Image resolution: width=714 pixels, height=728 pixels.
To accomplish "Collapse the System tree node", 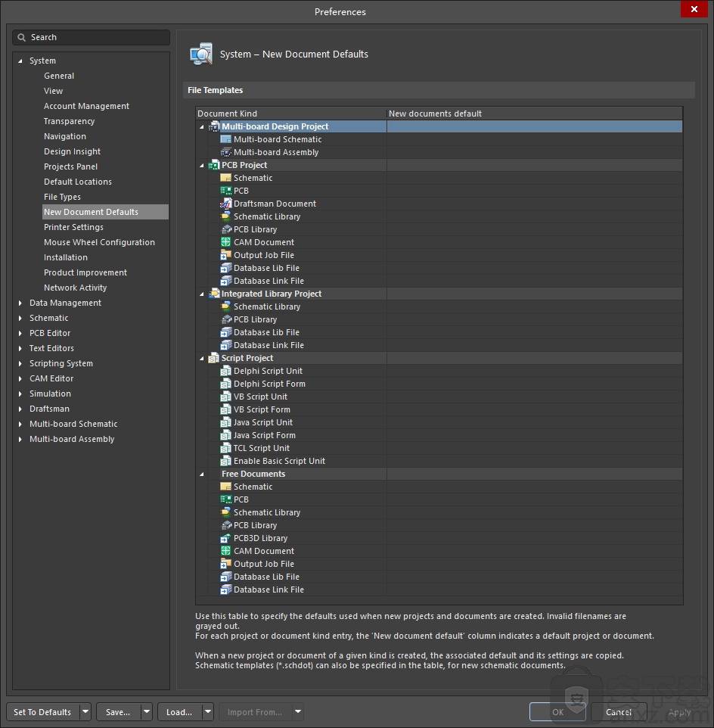I will point(20,61).
